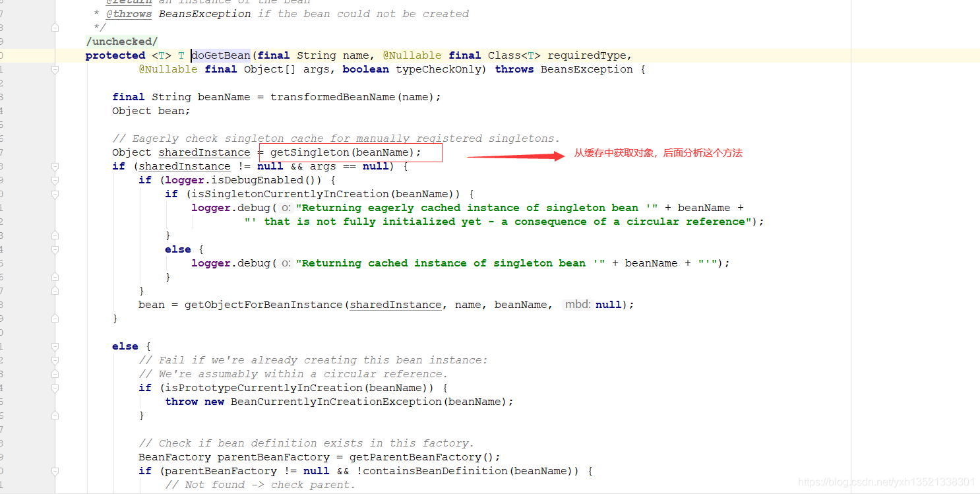Screen dimensions: 980x494
Task: Click the 'Returning cached instance of singleton' string
Action: pyautogui.click(x=451, y=263)
